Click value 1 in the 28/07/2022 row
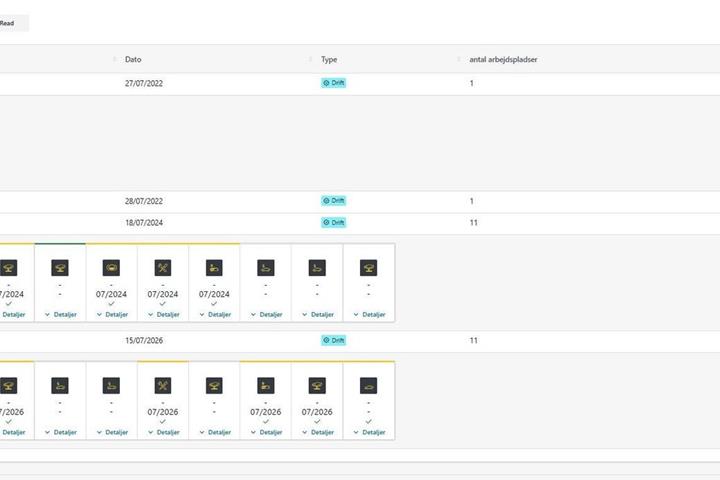The width and height of the screenshot is (720, 480). coord(472,201)
